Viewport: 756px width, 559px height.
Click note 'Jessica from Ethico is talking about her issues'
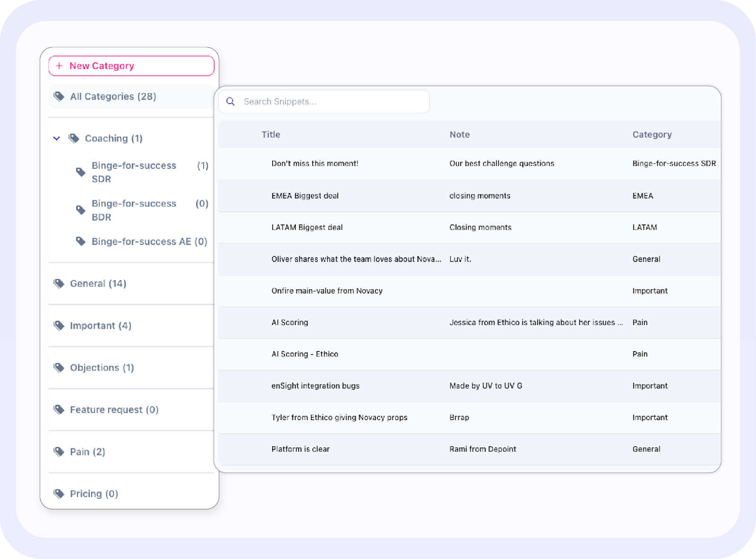[x=536, y=322]
